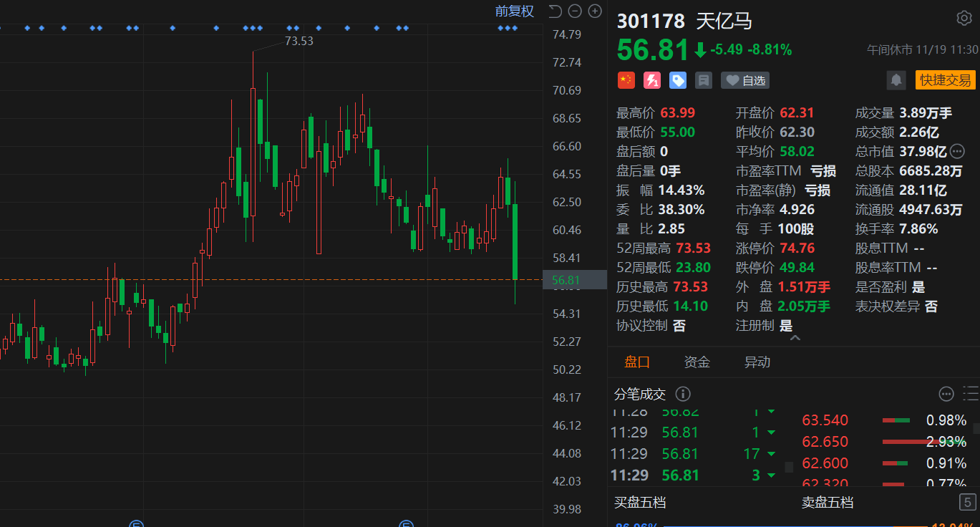Click the China flag market icon

coord(626,80)
